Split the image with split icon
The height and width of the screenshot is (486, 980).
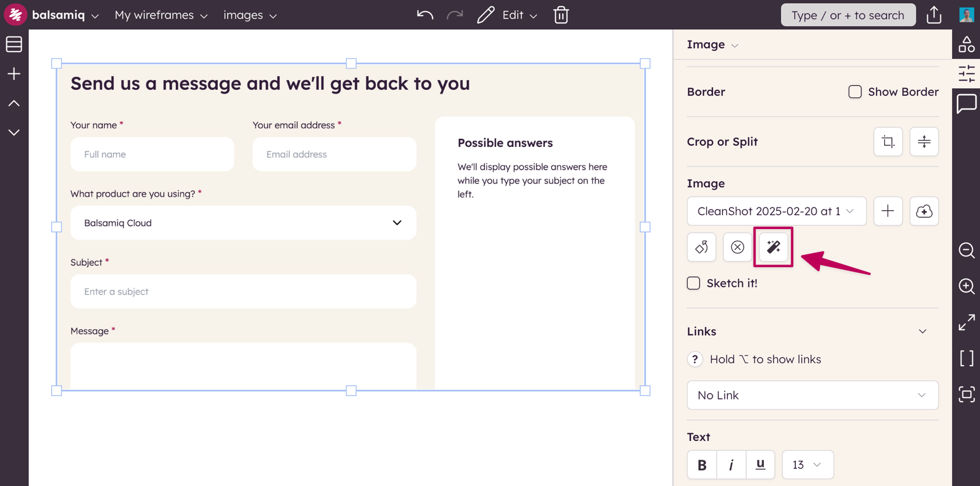pyautogui.click(x=924, y=142)
